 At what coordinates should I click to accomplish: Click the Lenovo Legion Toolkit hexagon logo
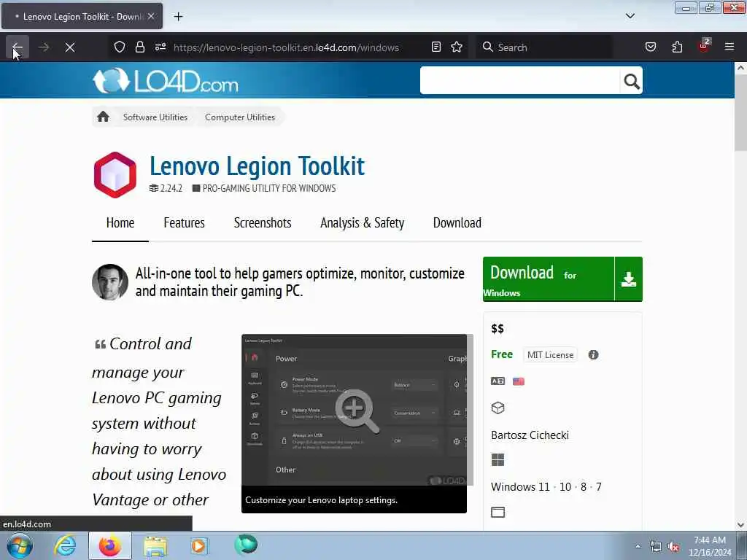[x=115, y=175]
